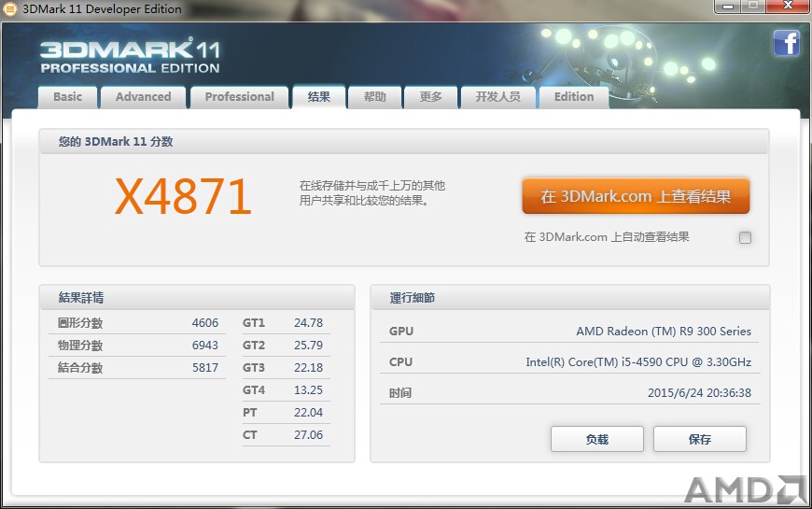Click the 結合分數 label

[80, 367]
